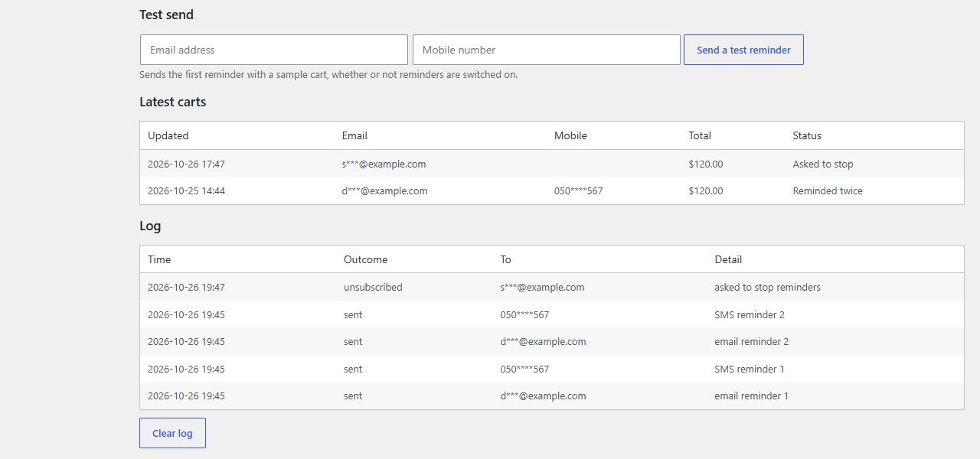This screenshot has width=980, height=459.
Task: Click the Updated column header in Latest carts
Action: coord(168,135)
